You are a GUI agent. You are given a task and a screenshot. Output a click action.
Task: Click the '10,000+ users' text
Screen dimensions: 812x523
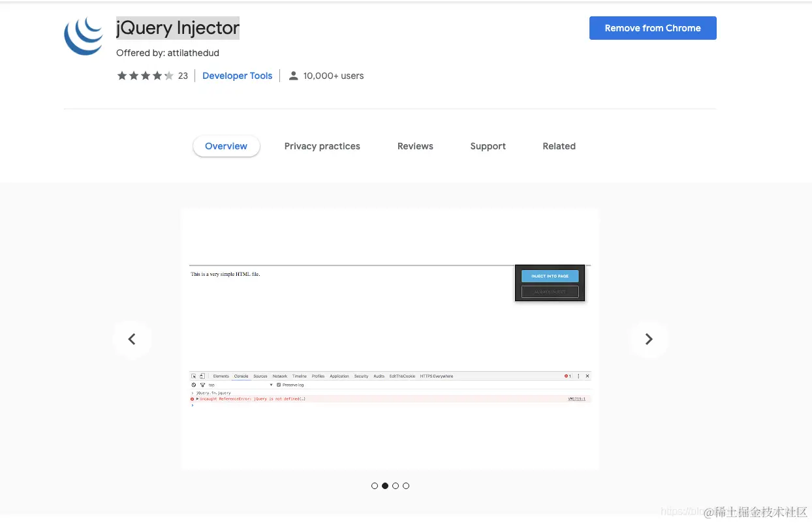click(x=334, y=76)
